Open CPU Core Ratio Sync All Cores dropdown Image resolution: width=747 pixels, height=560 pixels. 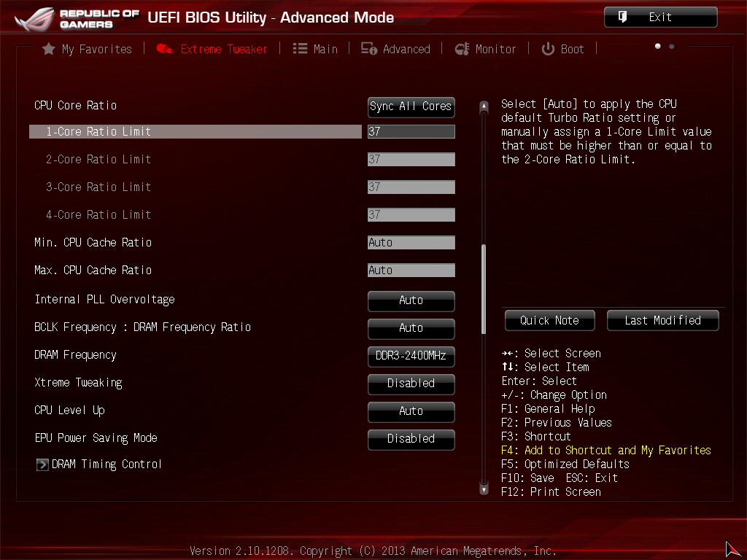coord(411,106)
